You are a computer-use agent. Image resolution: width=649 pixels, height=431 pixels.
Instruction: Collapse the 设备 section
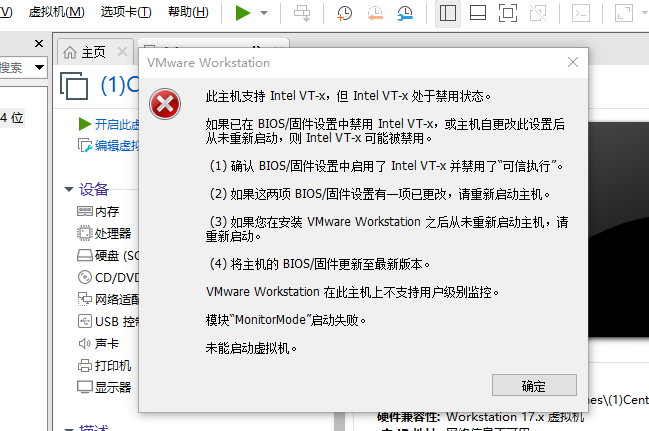coord(68,189)
